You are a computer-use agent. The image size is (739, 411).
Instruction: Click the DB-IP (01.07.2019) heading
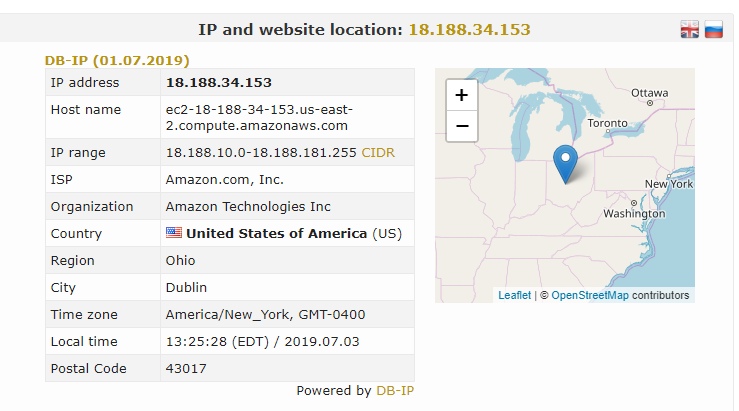coord(117,59)
